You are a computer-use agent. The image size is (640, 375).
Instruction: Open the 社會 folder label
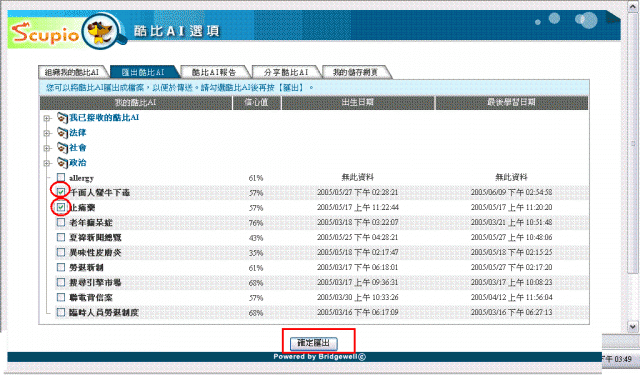(78, 148)
